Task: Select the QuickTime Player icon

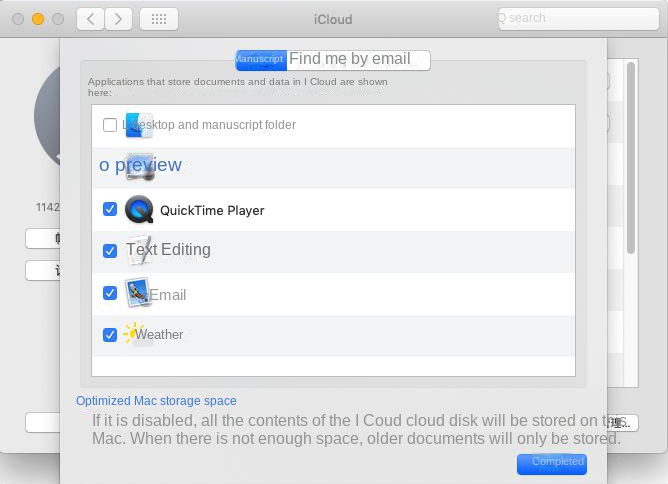Action: (x=139, y=210)
